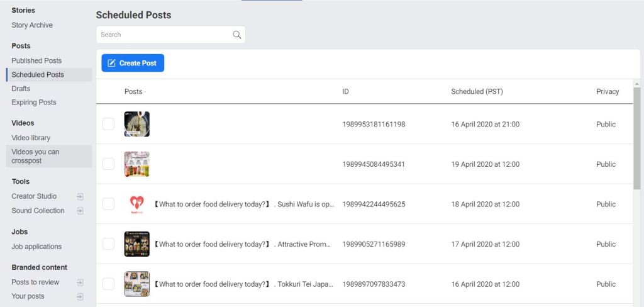644x307 pixels.
Task: Open the Video library page
Action: [31, 138]
